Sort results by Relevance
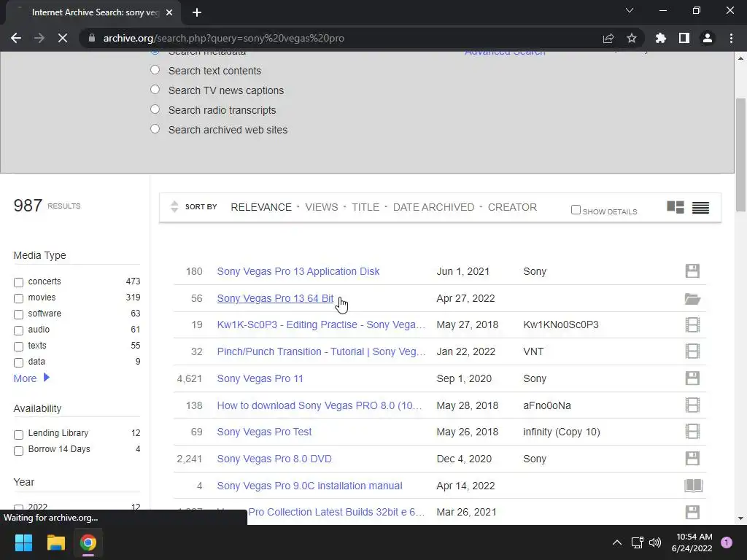The width and height of the screenshot is (747, 560). (261, 207)
